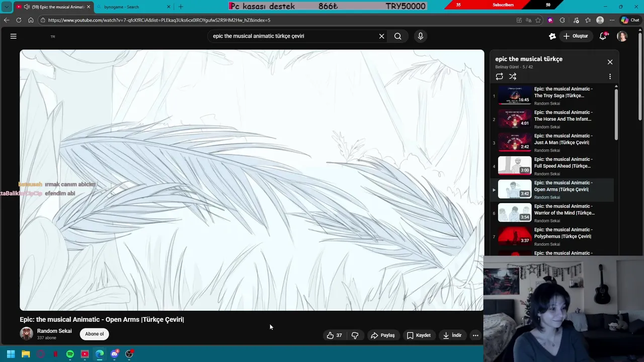Open the YouTube account avatar menu

click(622, 36)
